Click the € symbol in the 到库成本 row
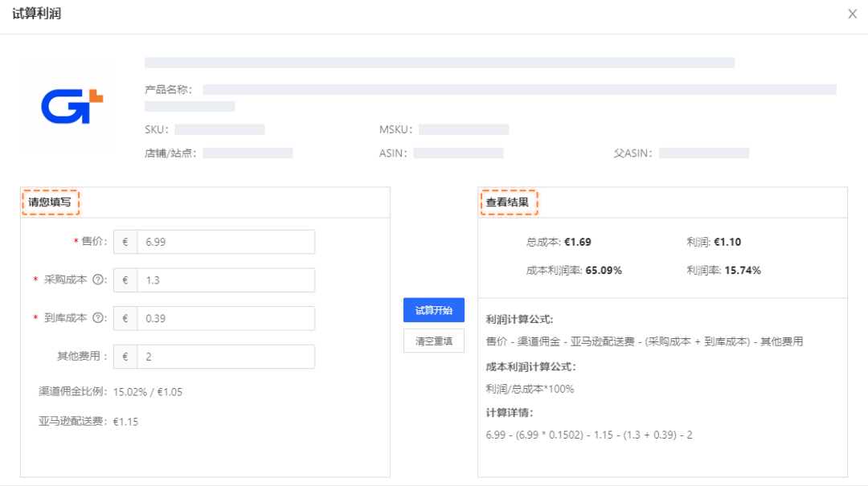 click(125, 318)
